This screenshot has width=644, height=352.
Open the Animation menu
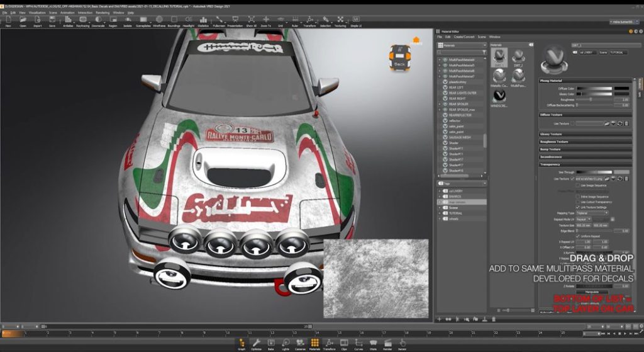point(67,13)
